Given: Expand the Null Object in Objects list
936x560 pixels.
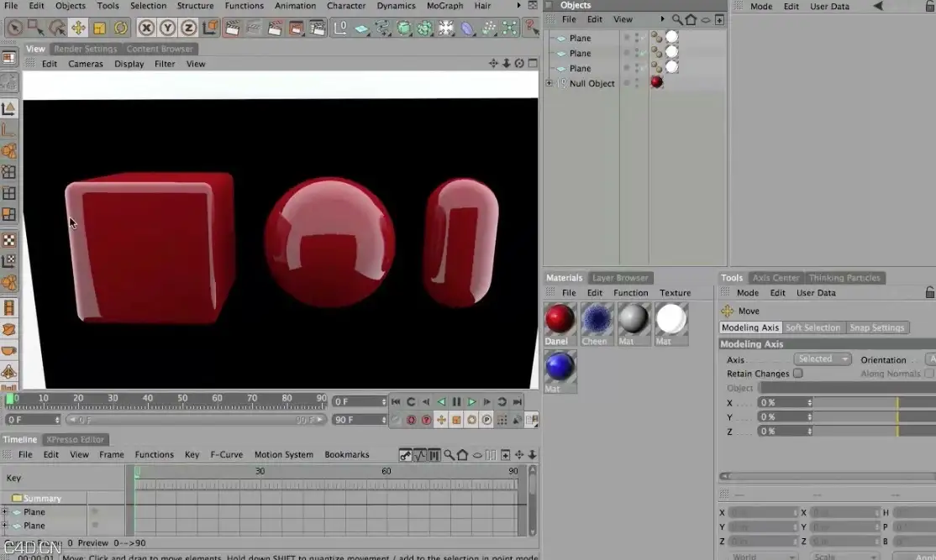Looking at the screenshot, I should (550, 83).
